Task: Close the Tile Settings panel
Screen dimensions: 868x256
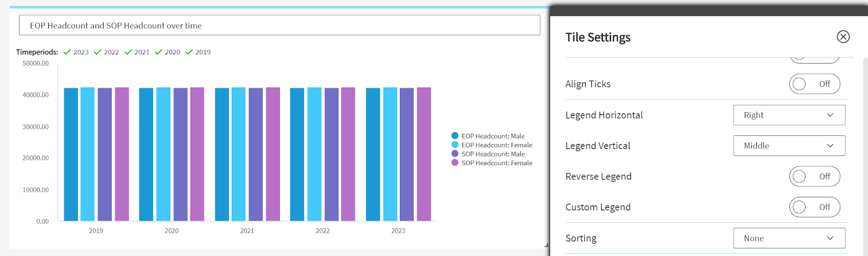Action: click(x=843, y=36)
